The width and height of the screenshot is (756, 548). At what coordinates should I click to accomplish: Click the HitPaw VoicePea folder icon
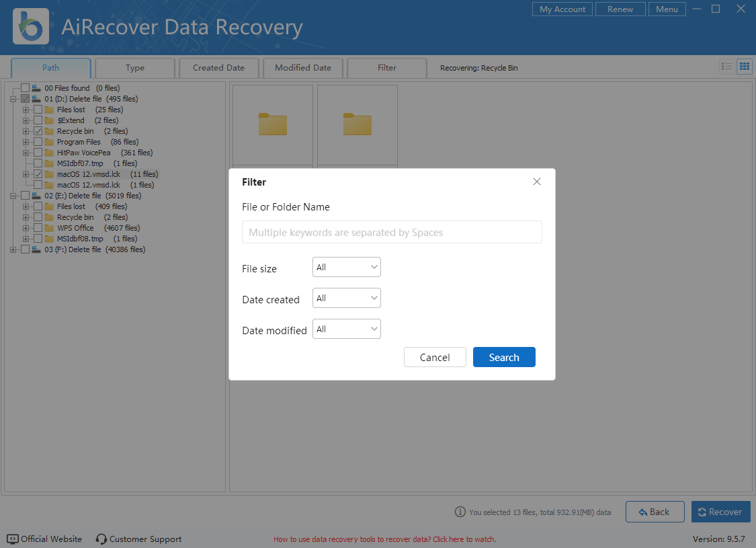pos(49,153)
